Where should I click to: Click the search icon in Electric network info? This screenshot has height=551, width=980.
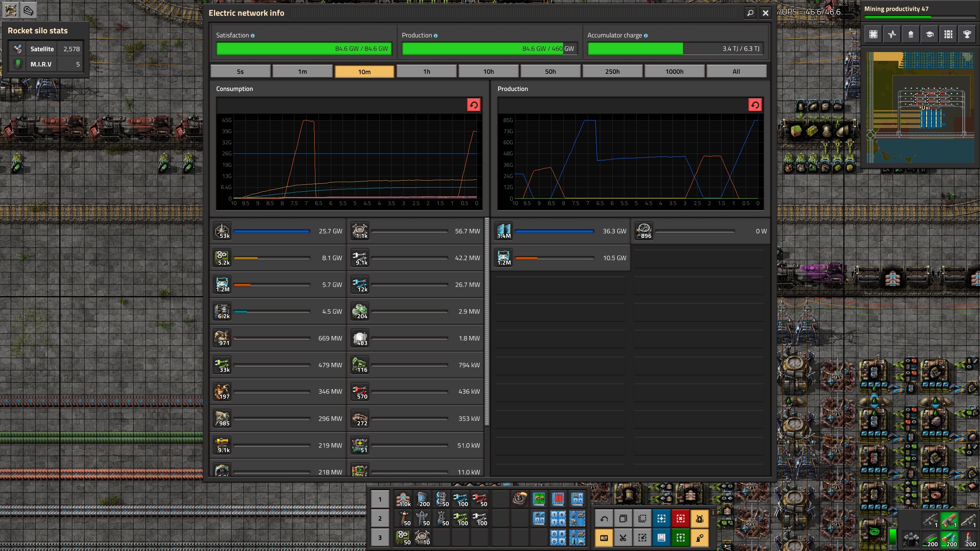coord(750,13)
